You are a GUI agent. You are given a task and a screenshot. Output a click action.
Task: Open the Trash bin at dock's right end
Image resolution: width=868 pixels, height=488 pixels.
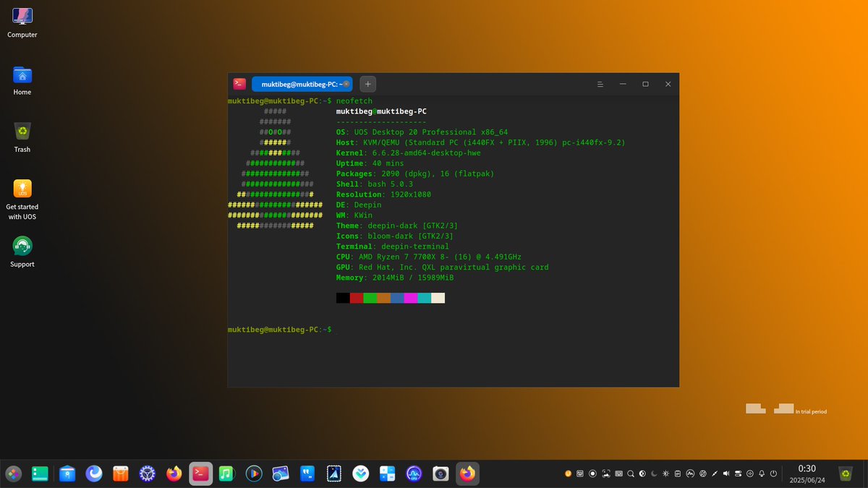846,474
